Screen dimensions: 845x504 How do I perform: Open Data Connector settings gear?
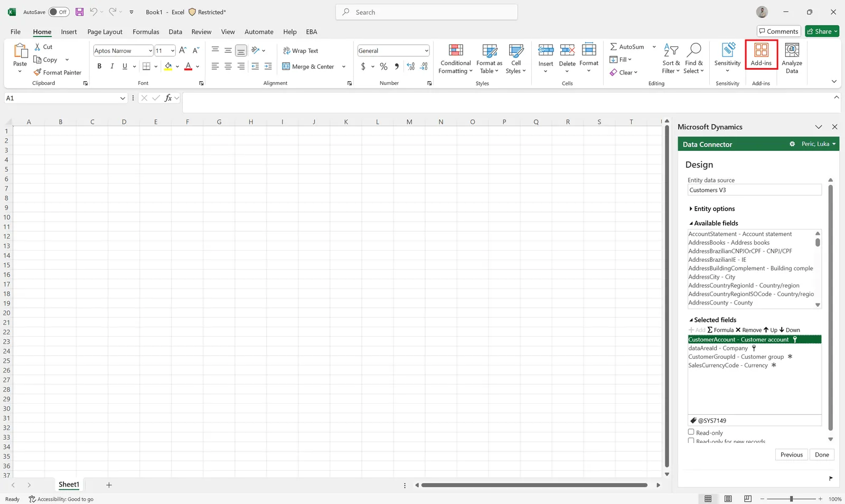792,144
